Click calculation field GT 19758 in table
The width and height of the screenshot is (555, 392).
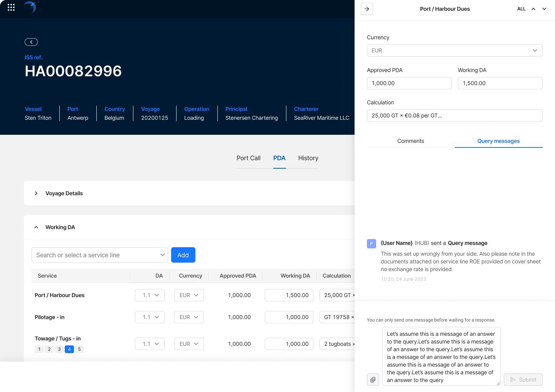(x=337, y=317)
